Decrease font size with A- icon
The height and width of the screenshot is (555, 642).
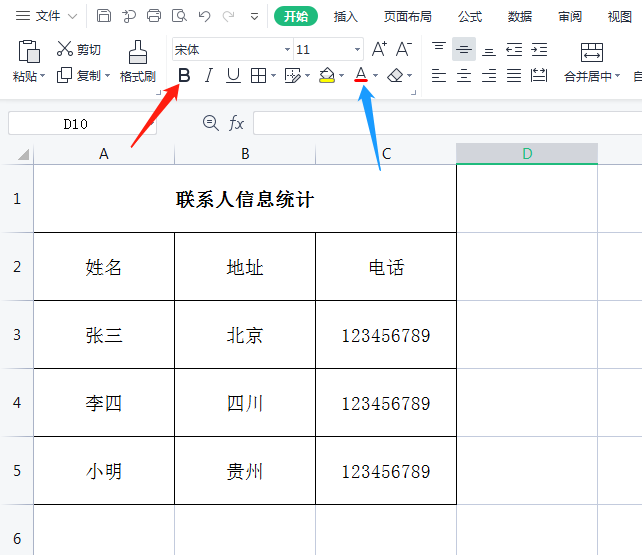click(404, 49)
